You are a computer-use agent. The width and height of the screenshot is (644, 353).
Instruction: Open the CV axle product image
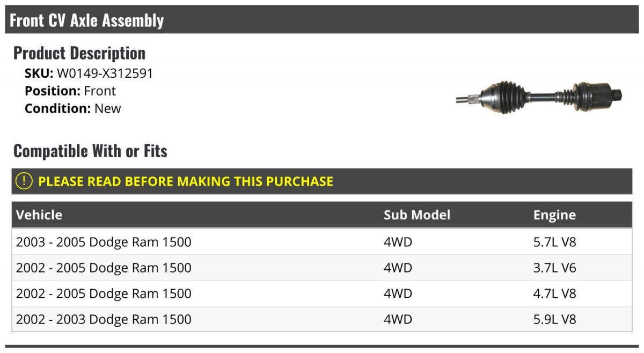pos(539,95)
